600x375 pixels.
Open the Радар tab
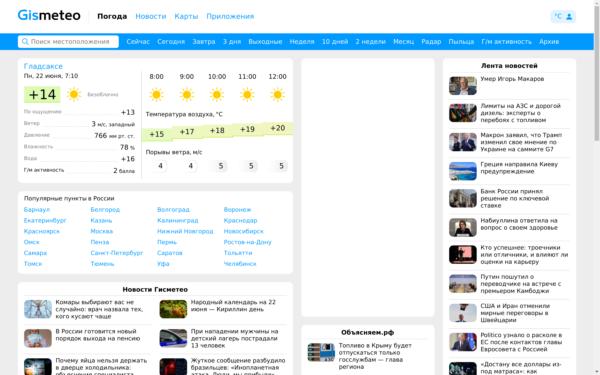(x=431, y=41)
